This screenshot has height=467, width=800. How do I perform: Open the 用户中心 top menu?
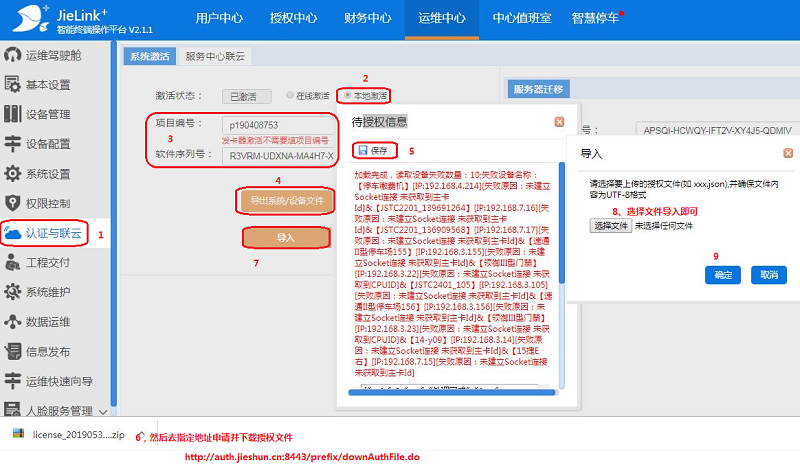click(219, 18)
